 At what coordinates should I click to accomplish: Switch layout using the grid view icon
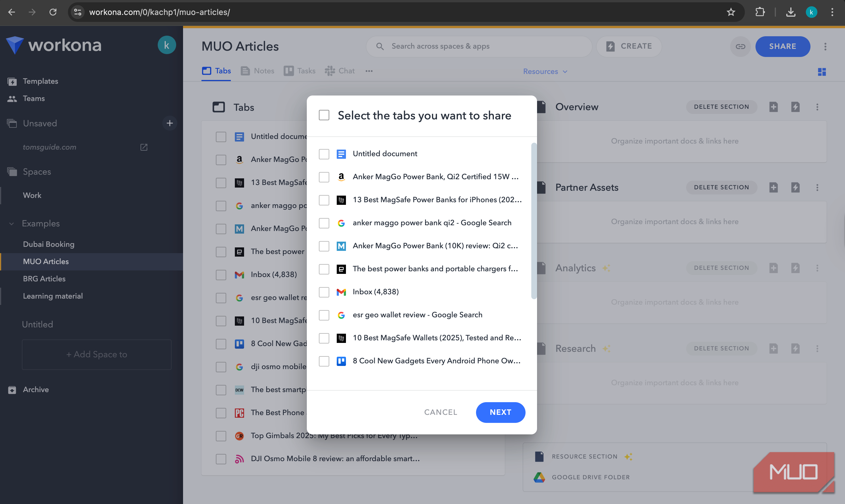click(x=822, y=72)
